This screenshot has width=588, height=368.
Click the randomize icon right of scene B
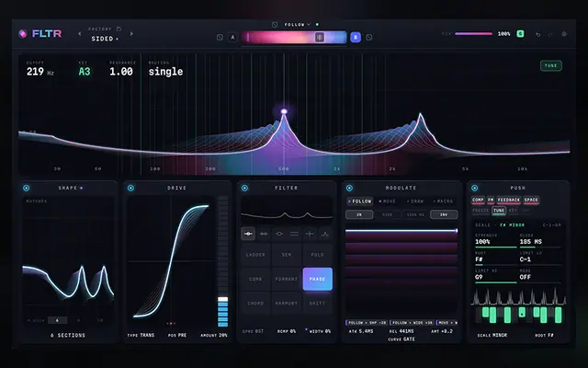[x=369, y=37]
